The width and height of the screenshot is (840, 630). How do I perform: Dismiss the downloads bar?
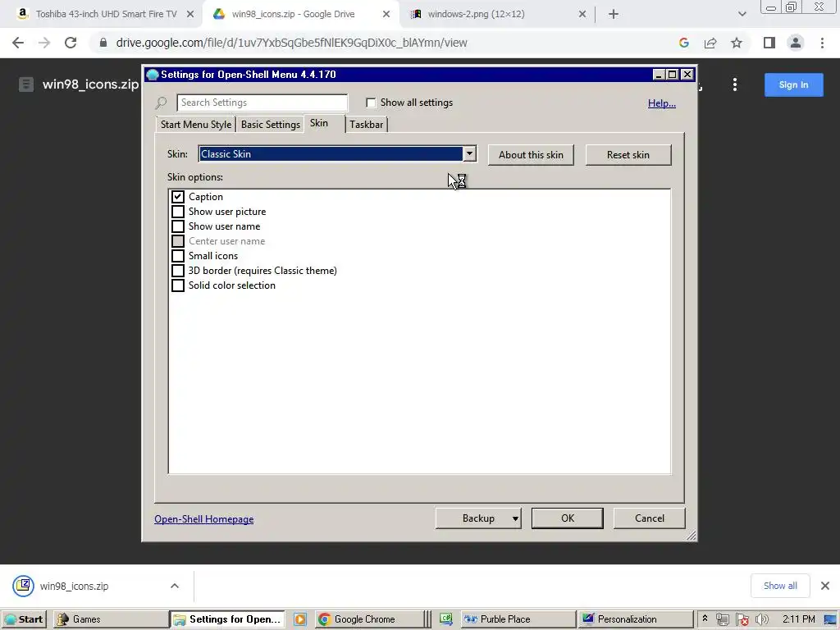pos(825,586)
